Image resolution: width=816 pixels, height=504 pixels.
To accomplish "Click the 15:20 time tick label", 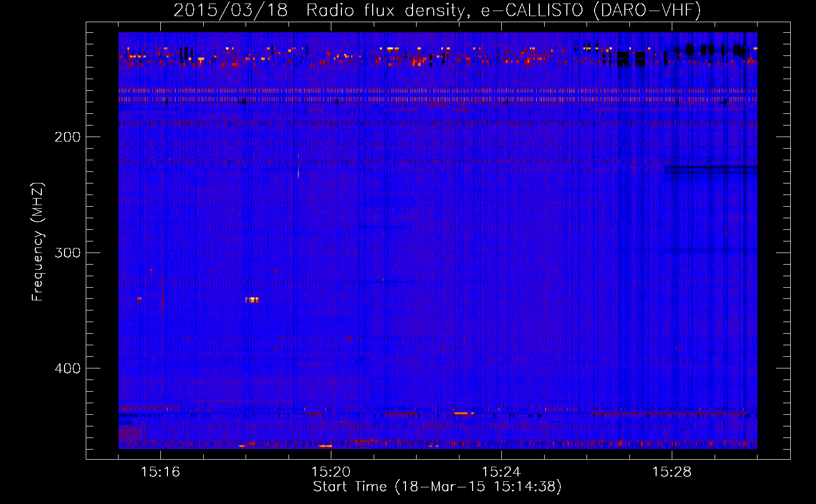I will (331, 472).
